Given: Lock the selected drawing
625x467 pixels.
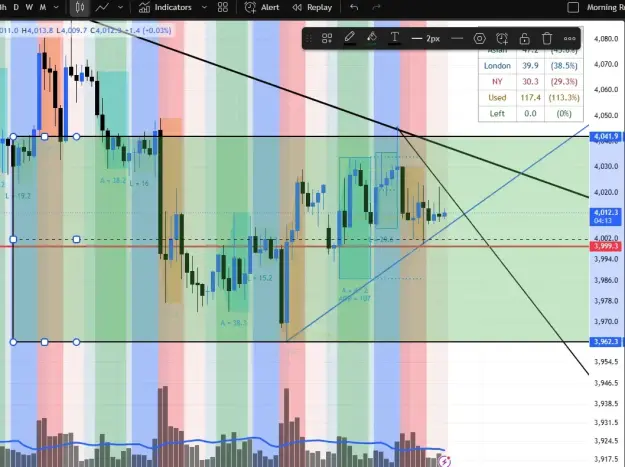Looking at the screenshot, I should pyautogui.click(x=525, y=39).
